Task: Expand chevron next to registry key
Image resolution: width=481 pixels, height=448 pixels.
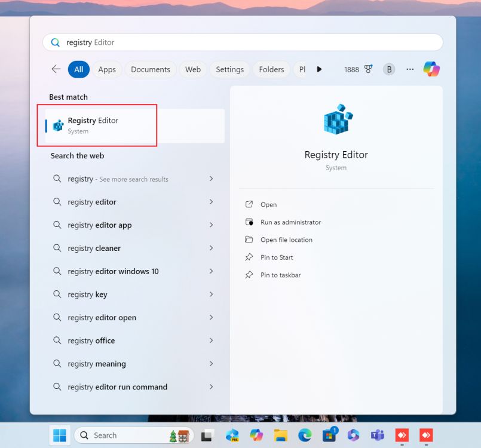Action: (x=211, y=294)
